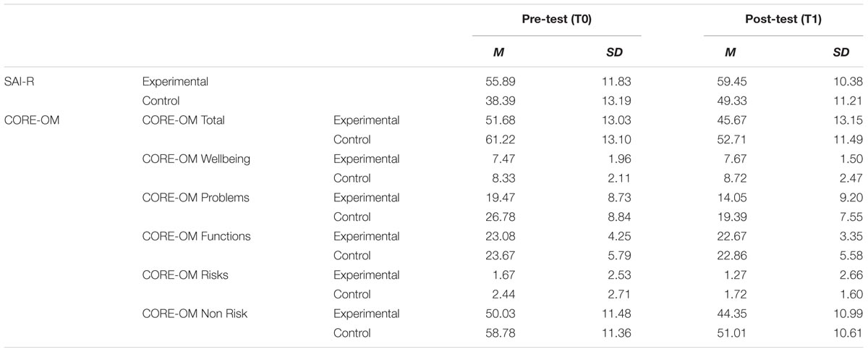Click the Risks pre-test SD value 2.71
Image resolution: width=868 pixels, height=352 pixels.
tap(611, 294)
